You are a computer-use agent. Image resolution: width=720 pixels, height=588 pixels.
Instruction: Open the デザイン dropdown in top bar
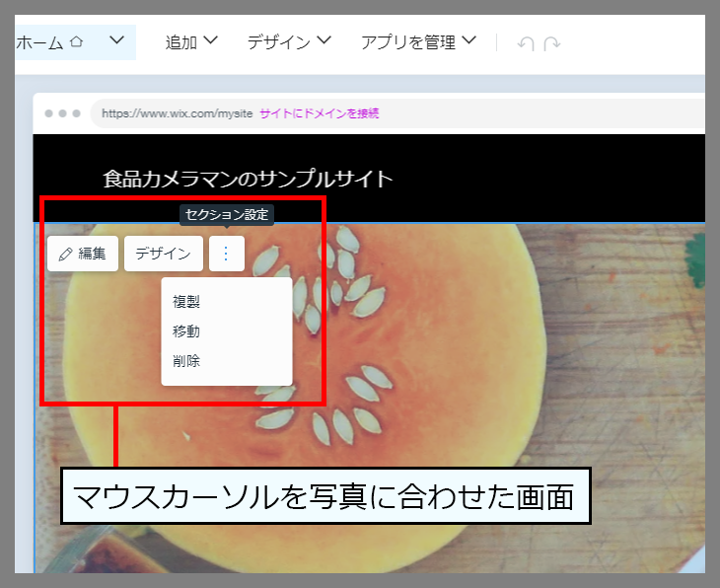(289, 42)
